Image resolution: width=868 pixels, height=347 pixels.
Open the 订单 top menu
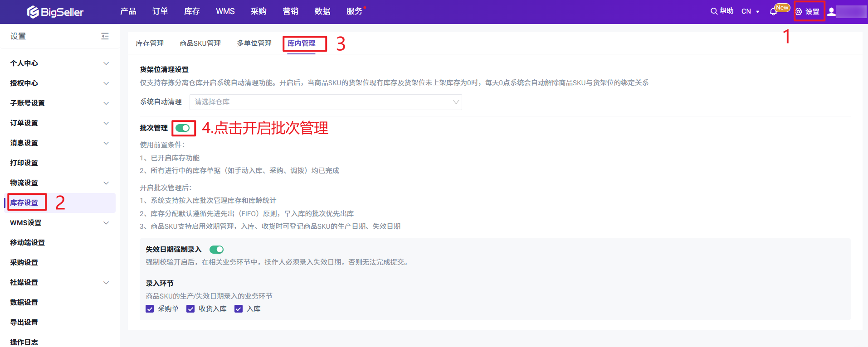click(160, 11)
